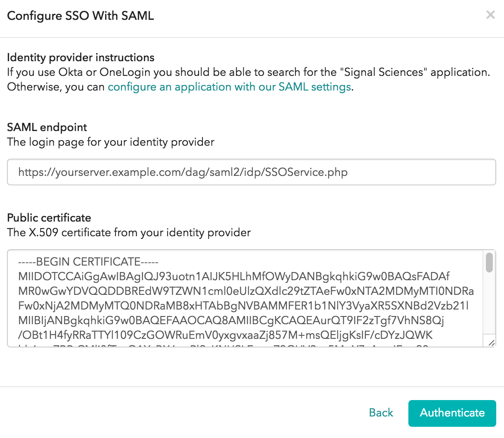Dismiss the modal via the corner X
The height and width of the screenshot is (438, 504).
(x=490, y=15)
